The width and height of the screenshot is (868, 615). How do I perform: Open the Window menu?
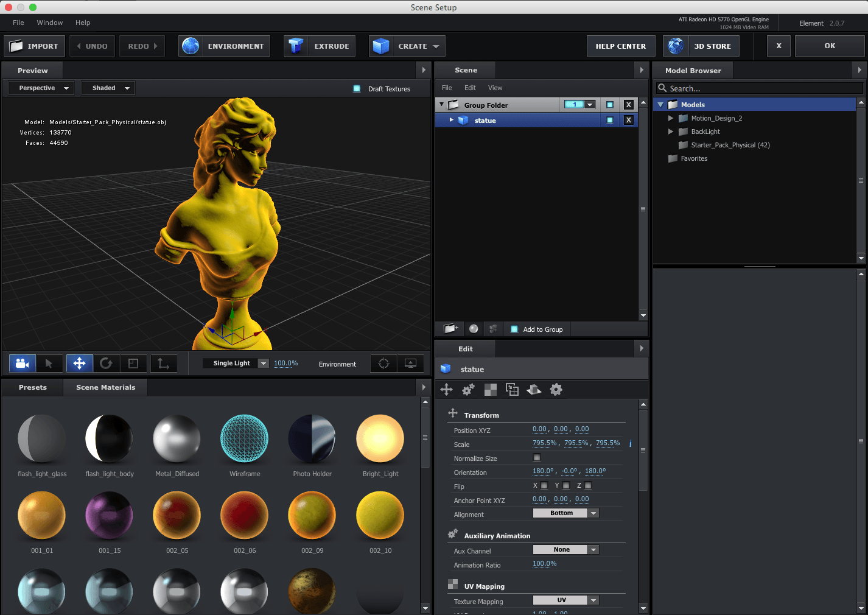coord(50,23)
